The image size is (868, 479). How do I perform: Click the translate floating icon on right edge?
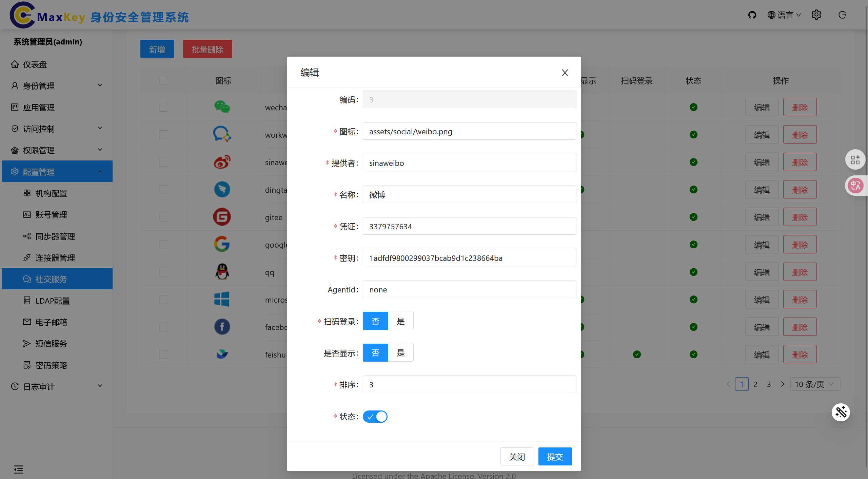click(855, 186)
